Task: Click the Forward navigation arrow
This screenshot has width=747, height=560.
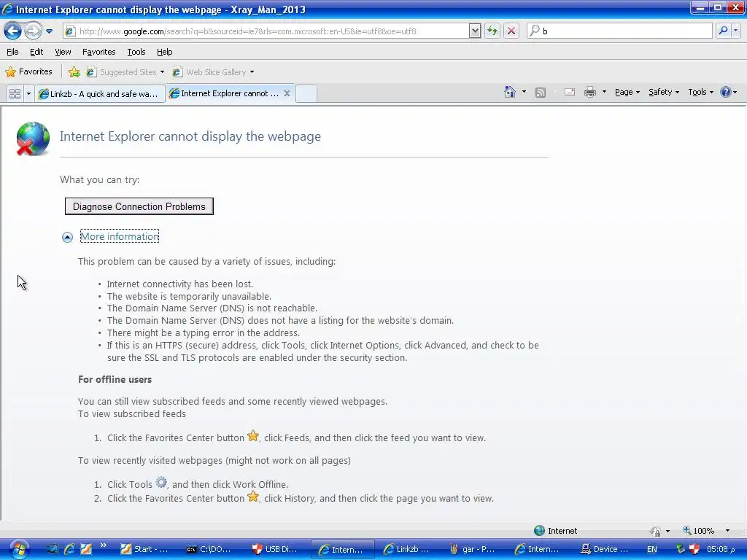Action: (33, 31)
